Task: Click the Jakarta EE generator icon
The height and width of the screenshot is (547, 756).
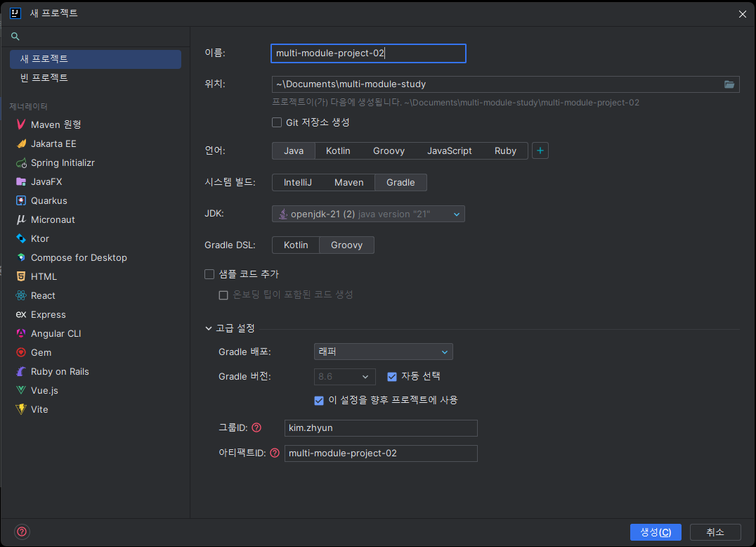Action: coord(21,143)
